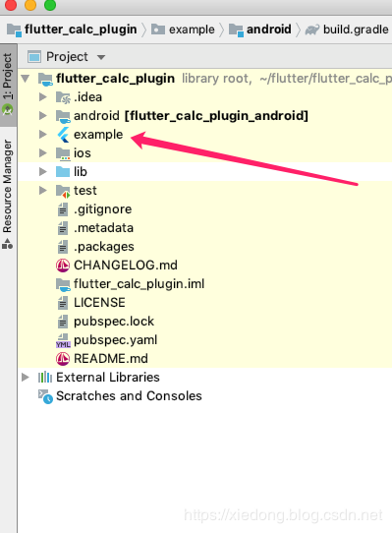
Task: Select the LICENSE file name
Action: 99,303
